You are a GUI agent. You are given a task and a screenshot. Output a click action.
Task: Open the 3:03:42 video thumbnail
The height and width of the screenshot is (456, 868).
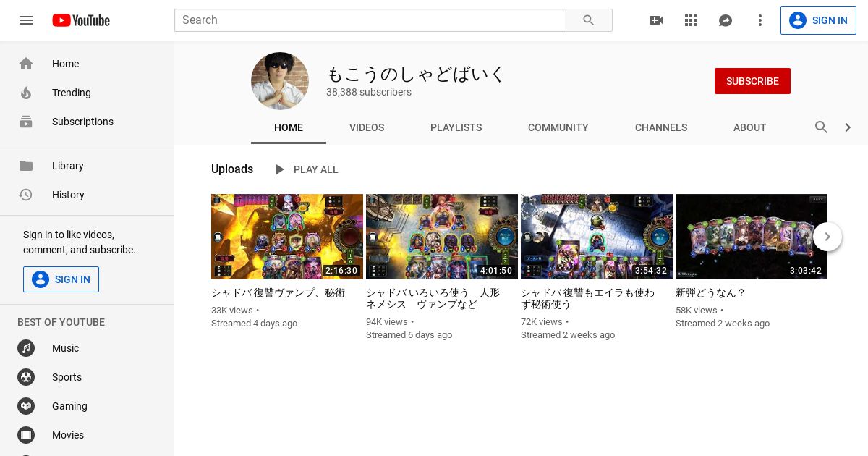[x=752, y=237]
